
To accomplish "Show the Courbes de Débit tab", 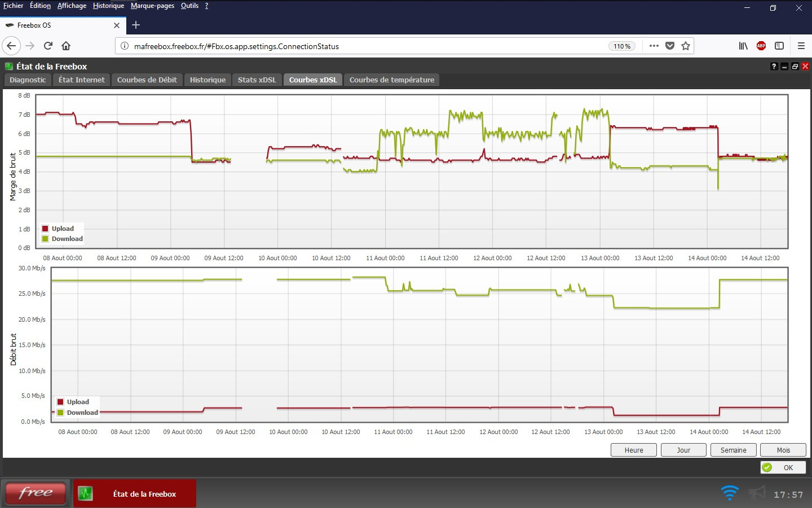I will coord(147,80).
